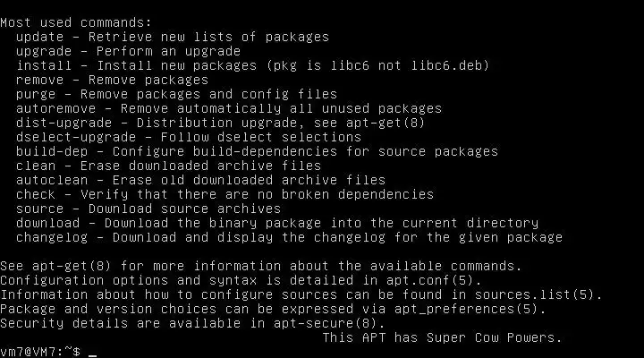
Task: Click the "build-dep" command name
Action: coord(52,151)
